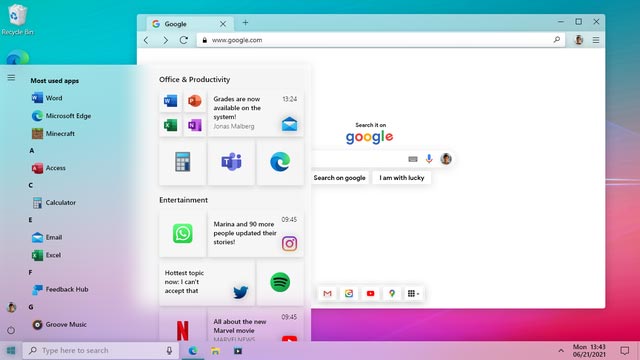The width and height of the screenshot is (640, 360).
Task: Click the 'I am with lucky' button
Action: click(402, 178)
